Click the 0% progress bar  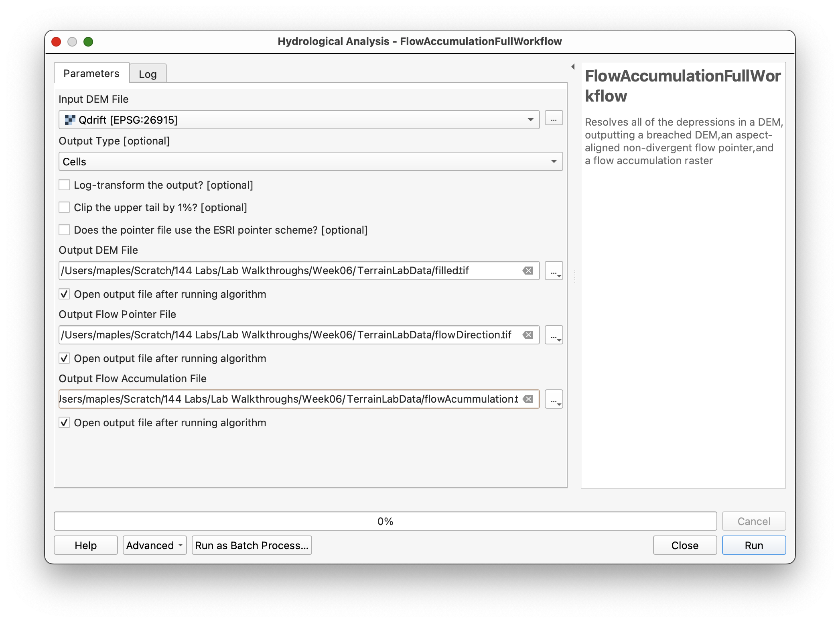pos(385,521)
